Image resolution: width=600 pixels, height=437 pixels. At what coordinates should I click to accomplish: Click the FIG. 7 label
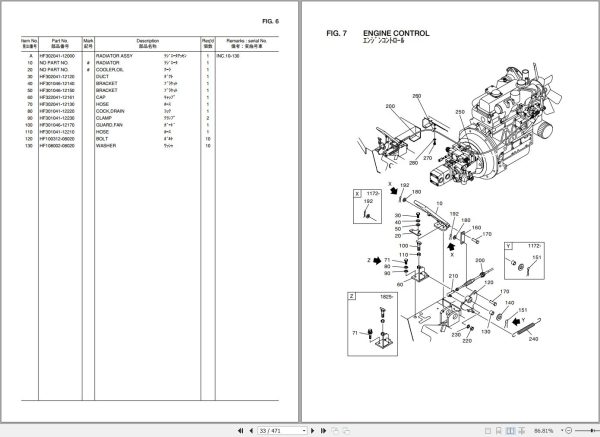pyautogui.click(x=337, y=33)
